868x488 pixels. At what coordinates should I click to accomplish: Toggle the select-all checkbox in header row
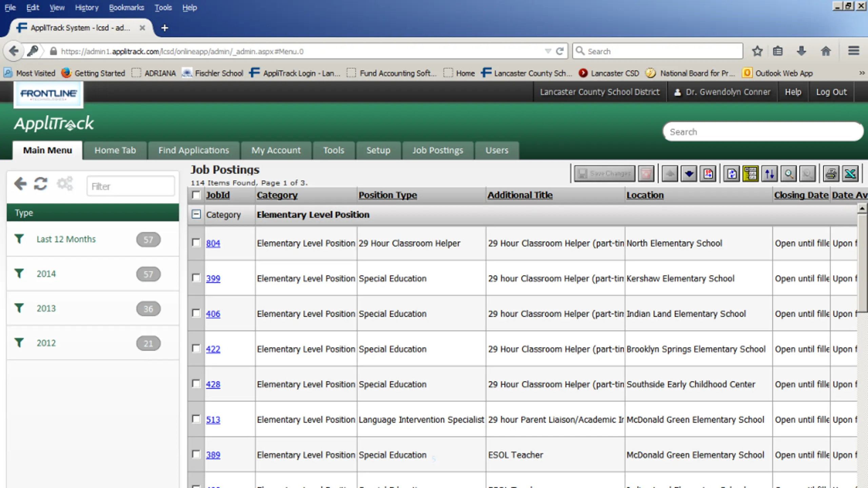pos(196,195)
